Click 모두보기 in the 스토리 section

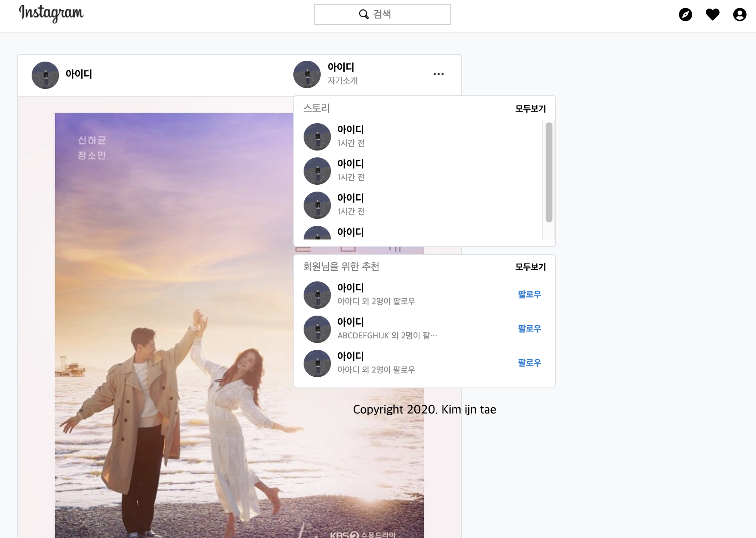(530, 109)
